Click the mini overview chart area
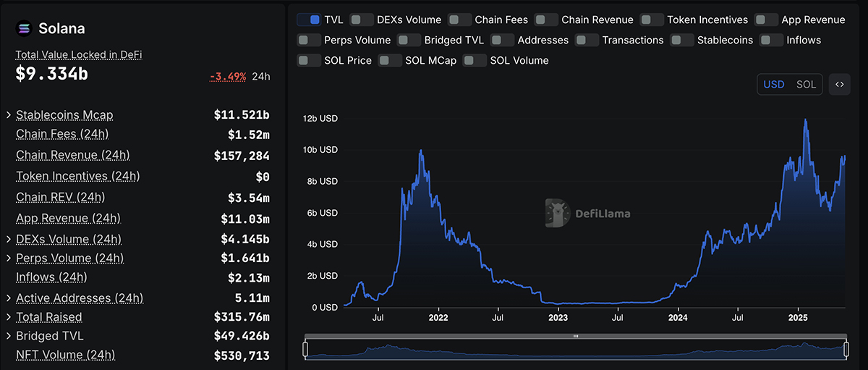 (576, 350)
